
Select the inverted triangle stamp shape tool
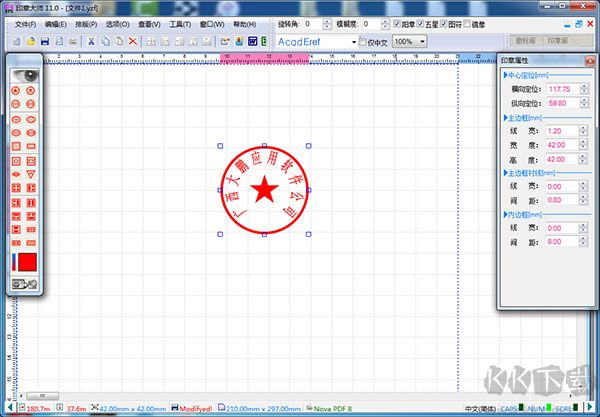(31, 174)
